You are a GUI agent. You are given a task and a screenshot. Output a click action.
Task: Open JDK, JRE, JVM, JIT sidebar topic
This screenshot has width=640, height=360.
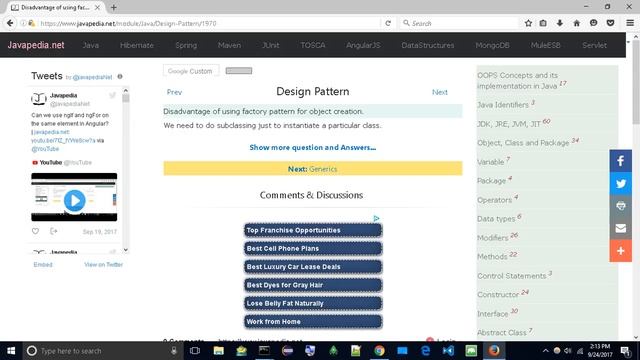(509, 124)
